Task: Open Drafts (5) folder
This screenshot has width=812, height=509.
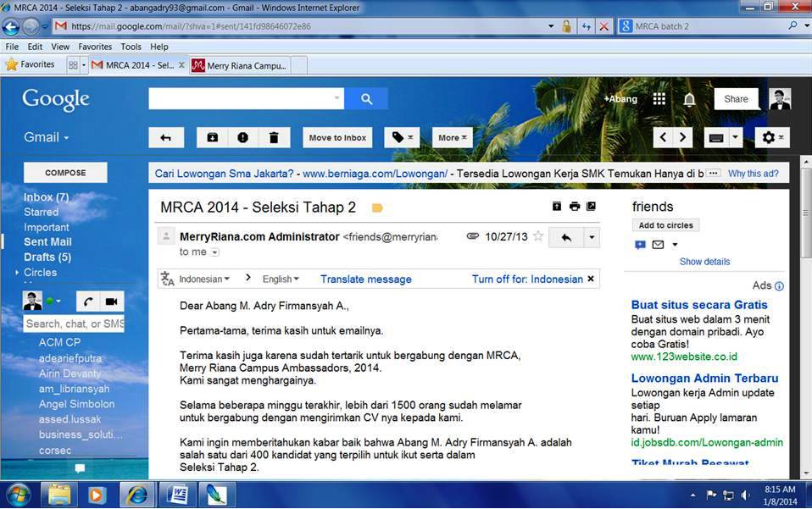Action: pyautogui.click(x=47, y=257)
